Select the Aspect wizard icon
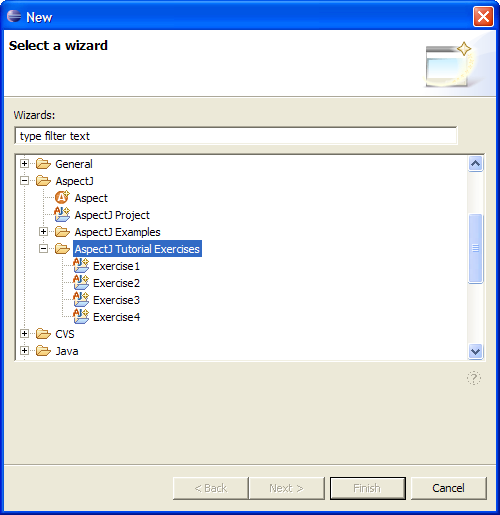The height and width of the screenshot is (515, 500). (x=62, y=197)
